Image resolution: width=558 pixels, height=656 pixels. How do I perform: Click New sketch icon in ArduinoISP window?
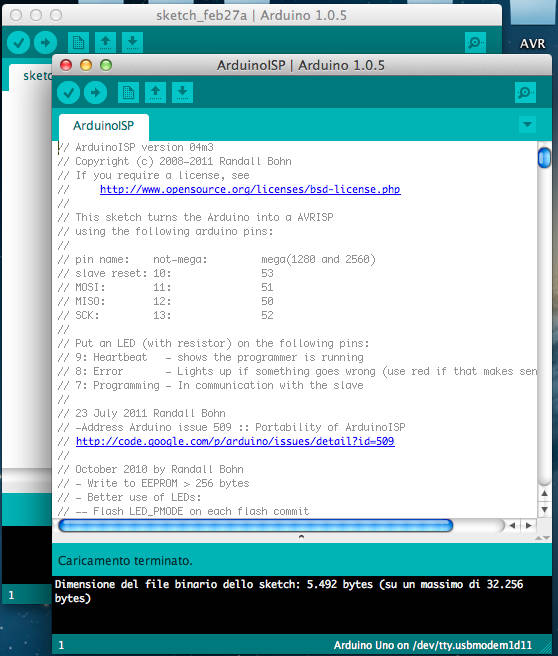point(128,92)
